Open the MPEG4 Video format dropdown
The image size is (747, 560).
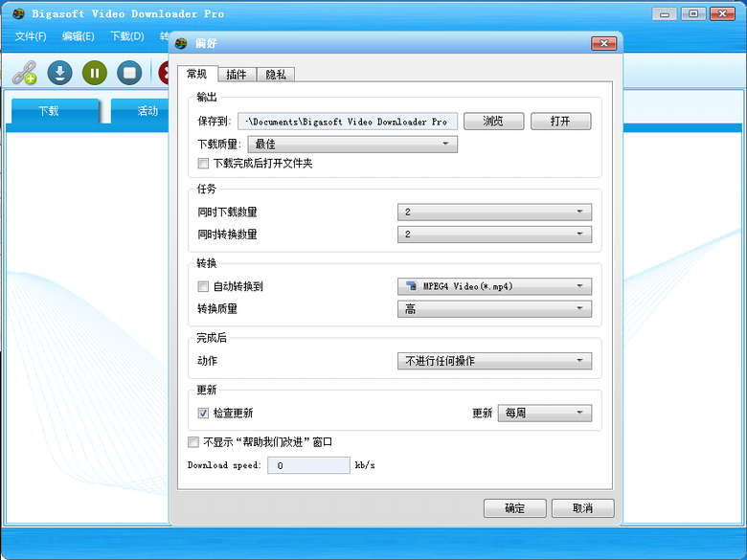(493, 286)
